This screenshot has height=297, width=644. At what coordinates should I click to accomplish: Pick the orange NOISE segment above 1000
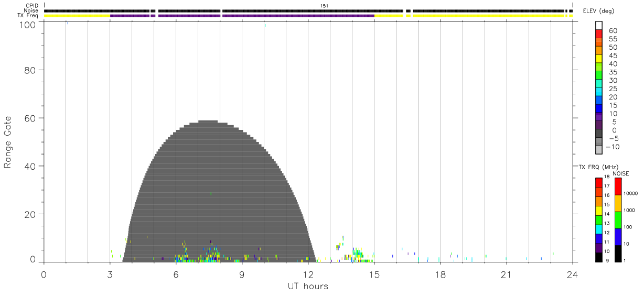pos(618,203)
